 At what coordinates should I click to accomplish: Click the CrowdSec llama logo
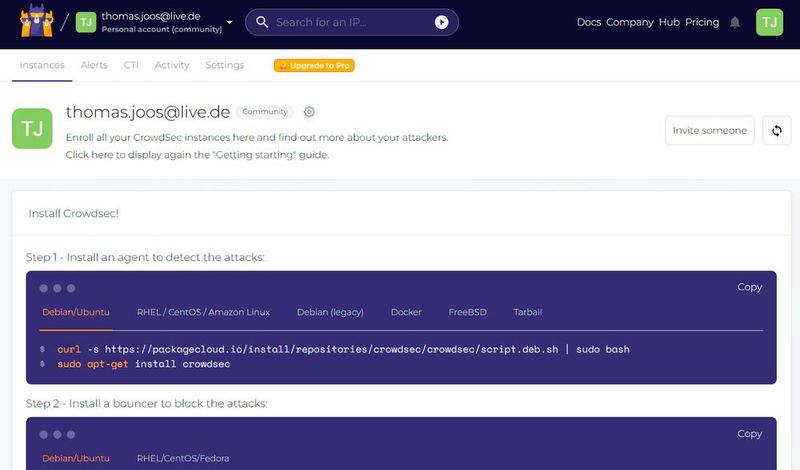pos(37,21)
